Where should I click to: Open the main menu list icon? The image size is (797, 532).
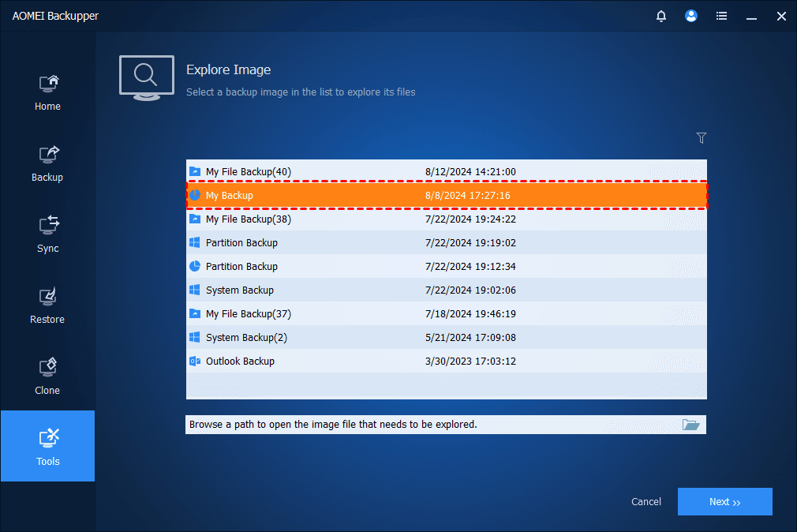721,16
